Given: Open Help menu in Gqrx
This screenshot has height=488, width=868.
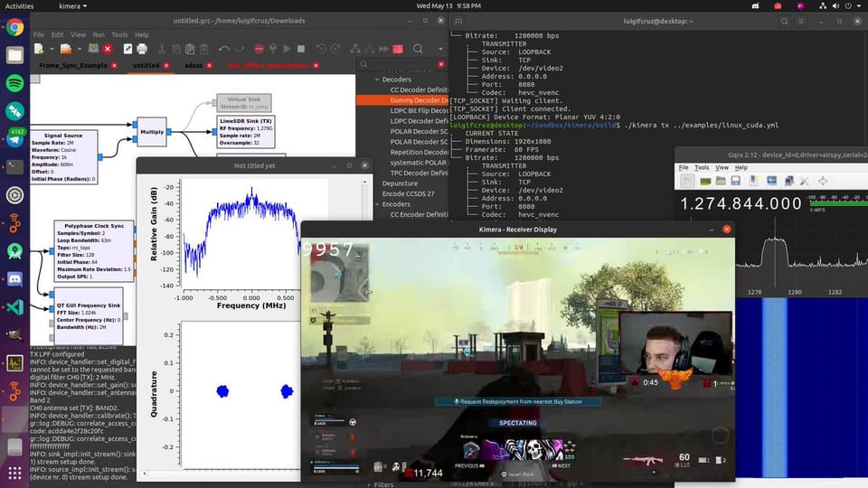Looking at the screenshot, I should pyautogui.click(x=741, y=167).
